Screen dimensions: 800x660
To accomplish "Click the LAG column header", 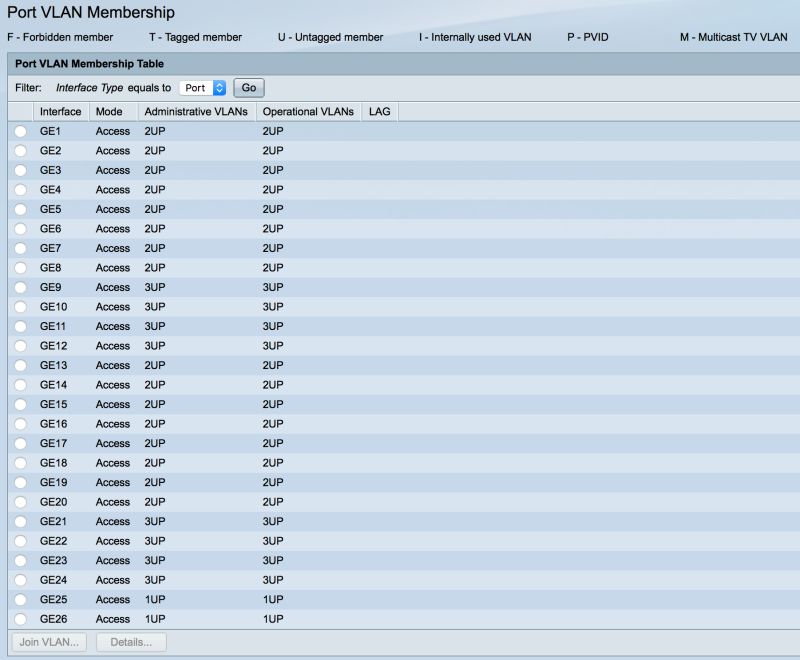I will coord(380,112).
